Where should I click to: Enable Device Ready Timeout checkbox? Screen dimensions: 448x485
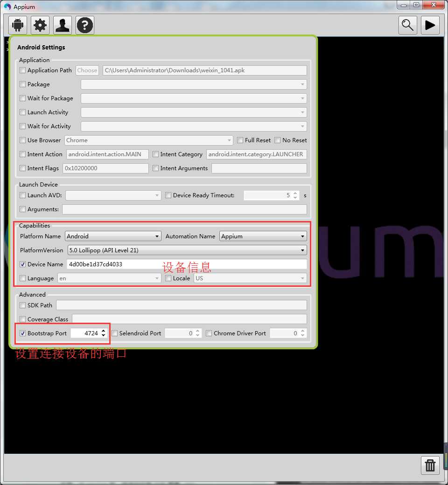click(168, 195)
